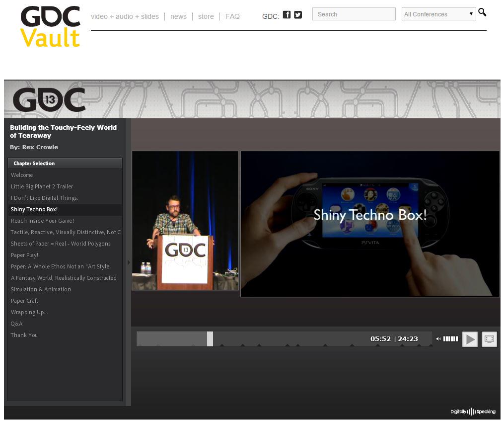
Task: Go to Reach Inside Your Game! chapter
Action: [x=65, y=221]
